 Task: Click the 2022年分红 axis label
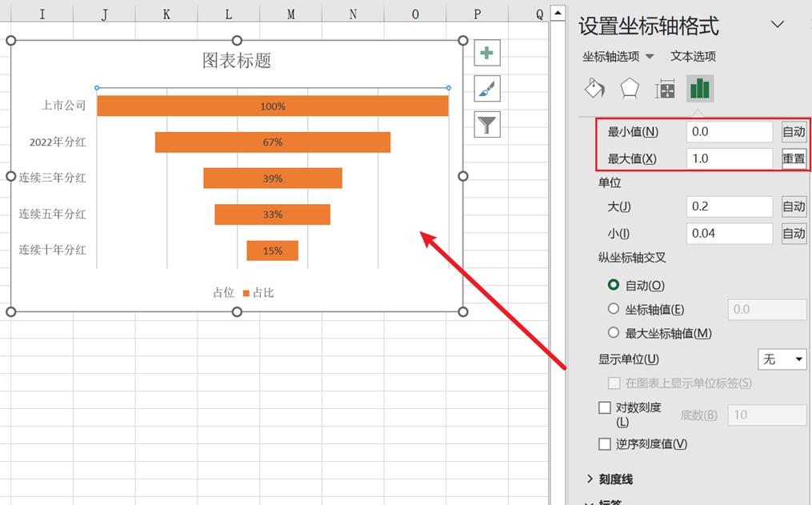click(x=58, y=142)
